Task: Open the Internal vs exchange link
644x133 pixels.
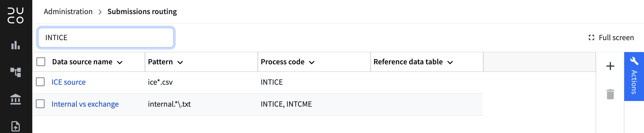Action: [85, 104]
